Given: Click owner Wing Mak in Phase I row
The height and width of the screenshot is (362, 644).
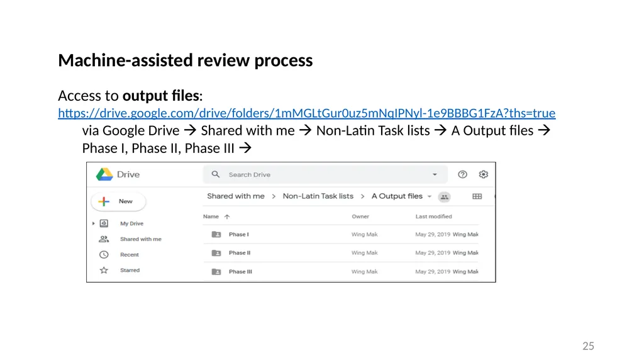Looking at the screenshot, I should (x=364, y=234).
